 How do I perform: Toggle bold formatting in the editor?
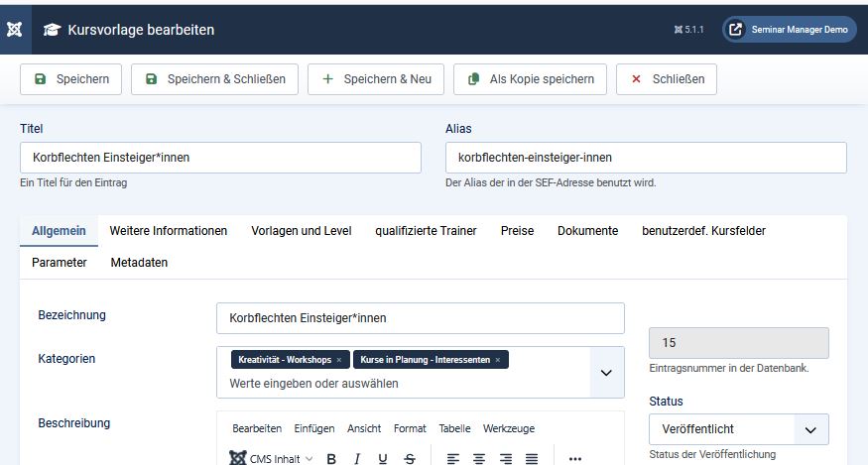(331, 458)
